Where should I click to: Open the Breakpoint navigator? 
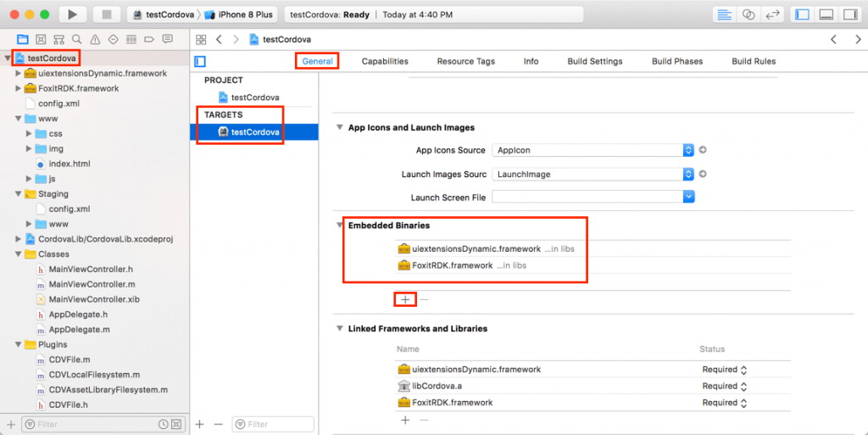point(149,39)
